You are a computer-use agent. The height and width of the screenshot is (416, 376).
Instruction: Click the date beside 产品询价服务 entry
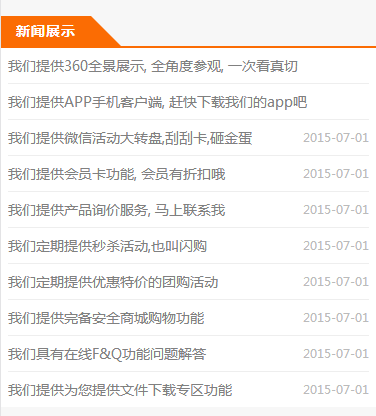point(336,210)
